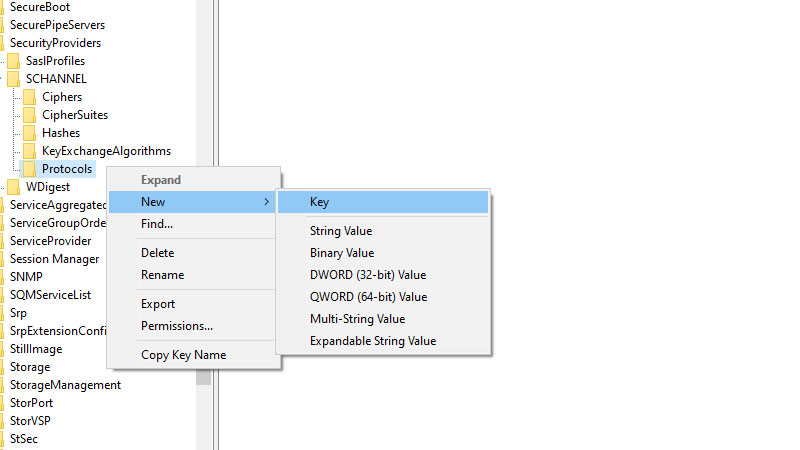
Task: Select the SCHANNEL key
Action: 56,79
